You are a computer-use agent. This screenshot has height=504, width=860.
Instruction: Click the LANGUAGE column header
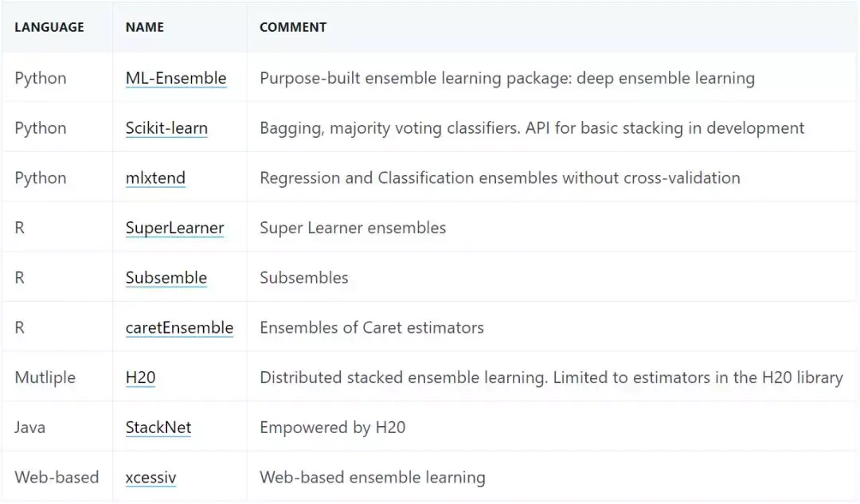point(49,27)
